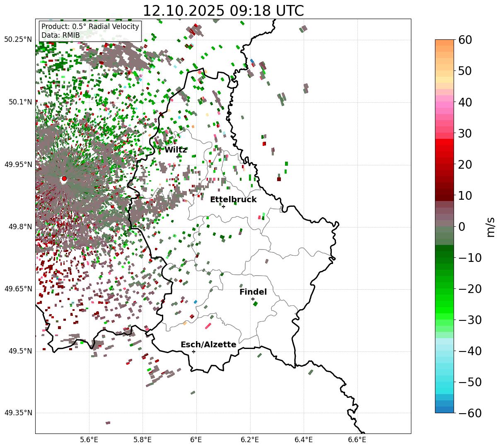
Task: Click the colorbar 20 tick label
Action: click(x=465, y=165)
